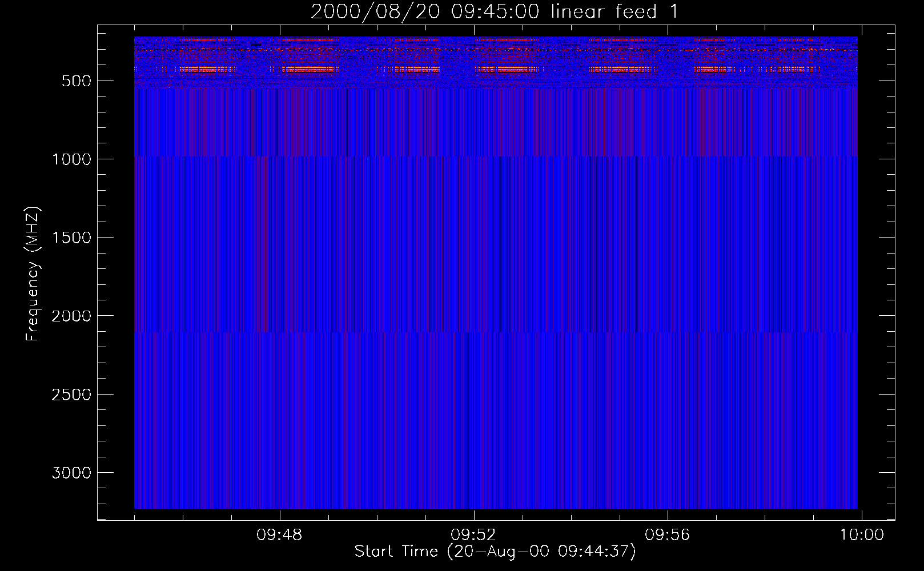Select the 2000 frequency tick label

coord(71,316)
